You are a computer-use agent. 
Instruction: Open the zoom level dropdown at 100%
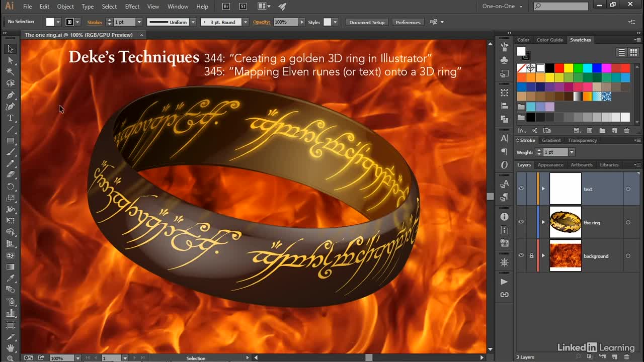point(77,358)
